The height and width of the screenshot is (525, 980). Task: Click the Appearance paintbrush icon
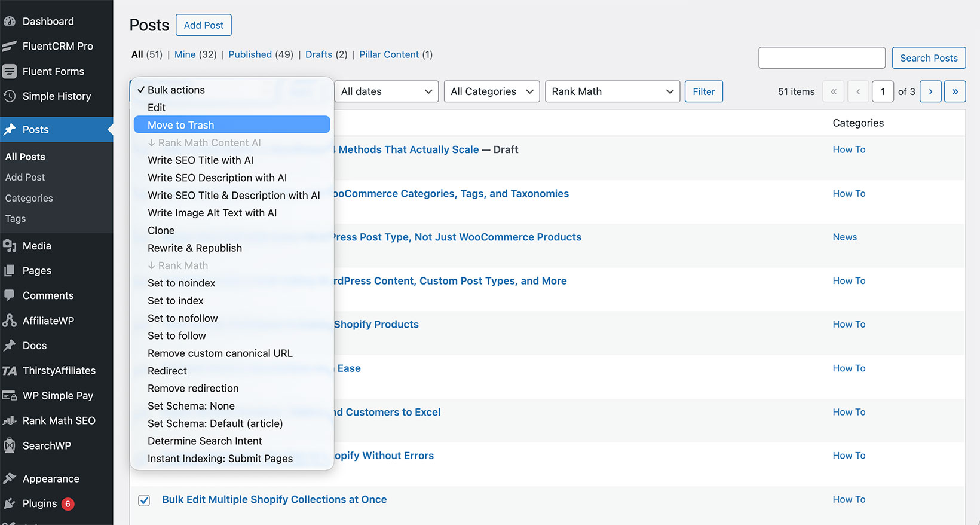[10, 478]
